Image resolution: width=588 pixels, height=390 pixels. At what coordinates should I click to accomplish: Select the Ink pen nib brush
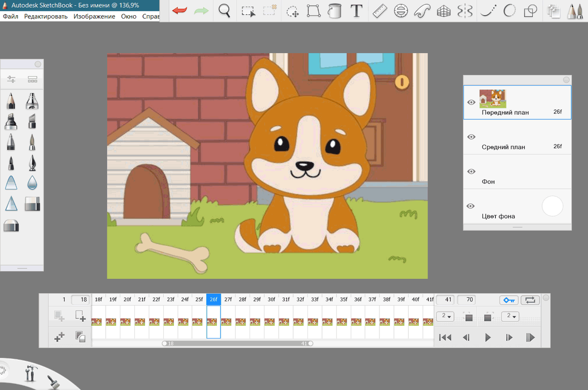coord(32,162)
